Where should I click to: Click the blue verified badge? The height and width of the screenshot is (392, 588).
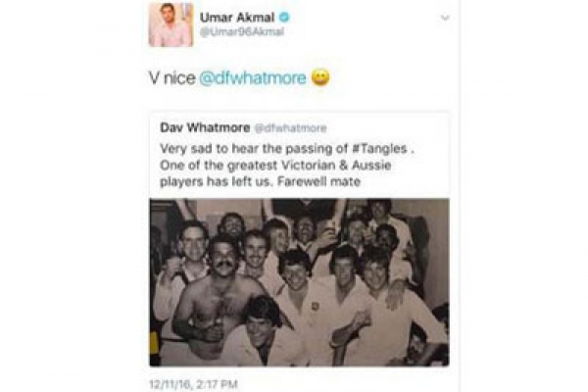284,18
